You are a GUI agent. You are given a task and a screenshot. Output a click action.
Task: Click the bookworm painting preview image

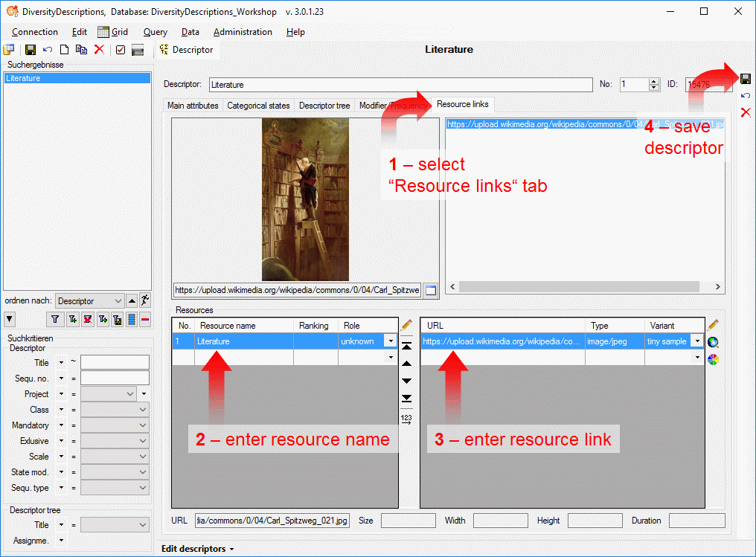click(x=305, y=199)
